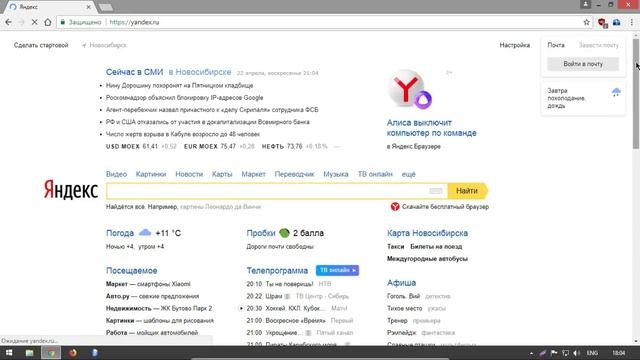
Task: Bookmark this page with the star
Action: pos(587,22)
